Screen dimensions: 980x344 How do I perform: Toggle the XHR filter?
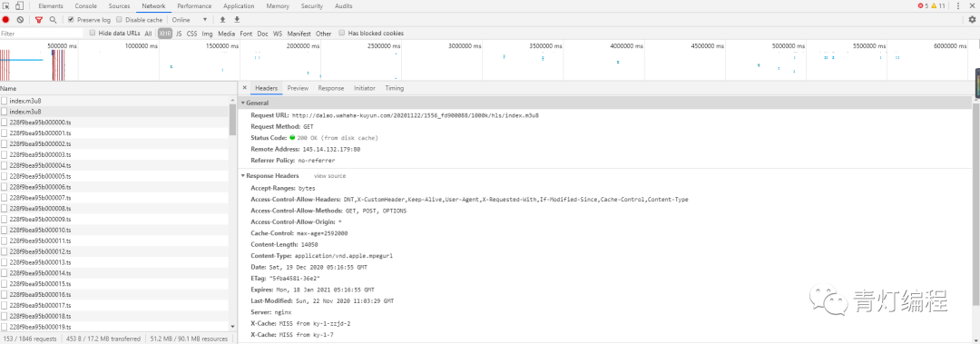pos(165,34)
